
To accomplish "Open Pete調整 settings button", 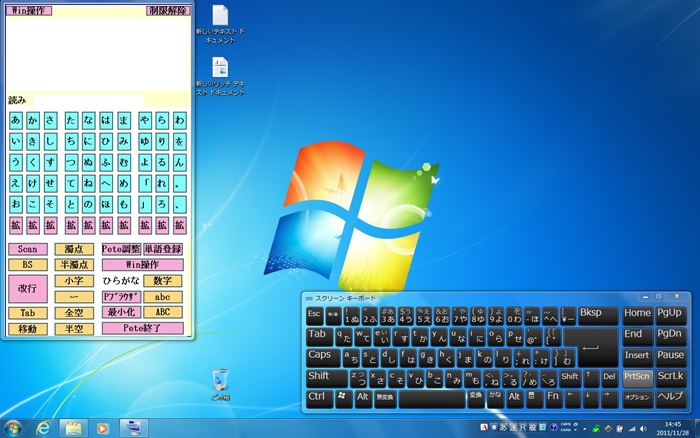I will pos(121,249).
